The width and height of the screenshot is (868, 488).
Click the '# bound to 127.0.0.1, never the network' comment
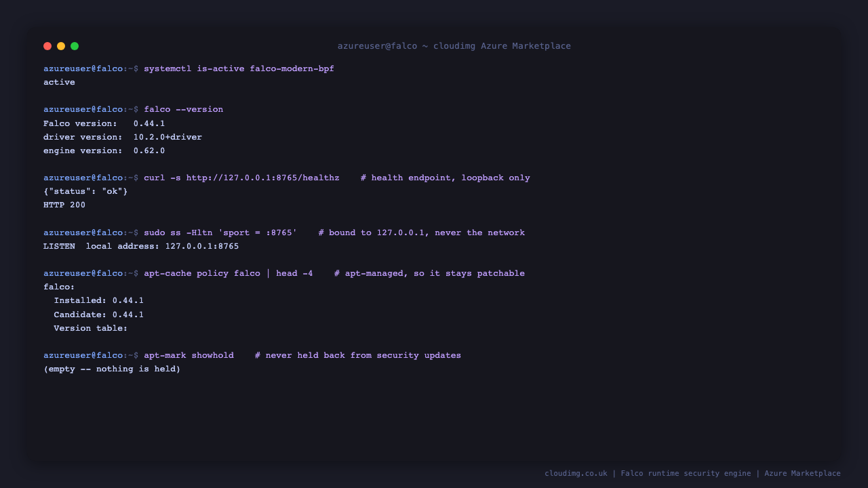pyautogui.click(x=422, y=233)
